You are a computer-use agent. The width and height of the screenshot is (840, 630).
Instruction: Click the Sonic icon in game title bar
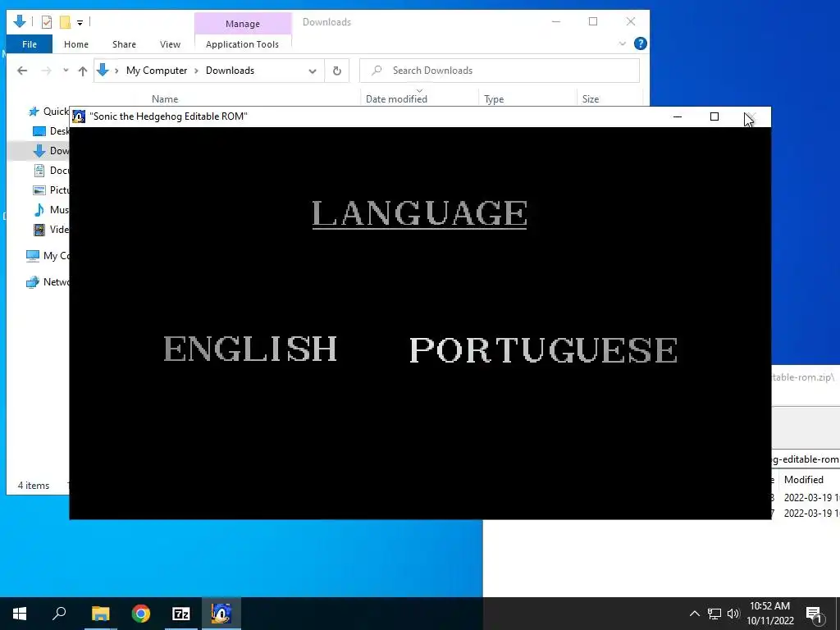tap(79, 116)
